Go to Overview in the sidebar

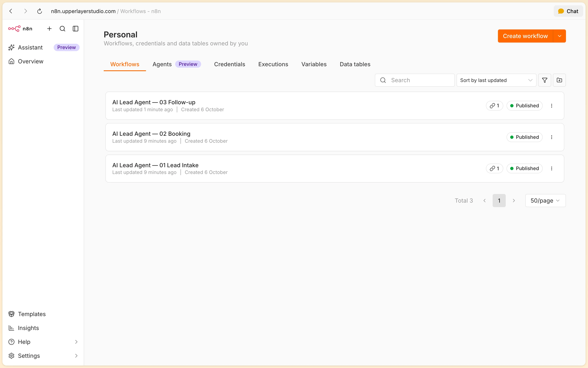tap(44, 61)
